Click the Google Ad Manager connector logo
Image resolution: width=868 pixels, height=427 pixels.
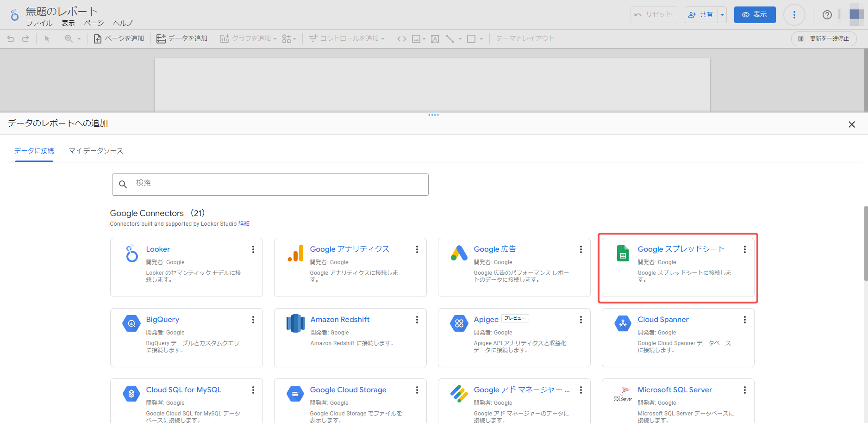point(459,394)
